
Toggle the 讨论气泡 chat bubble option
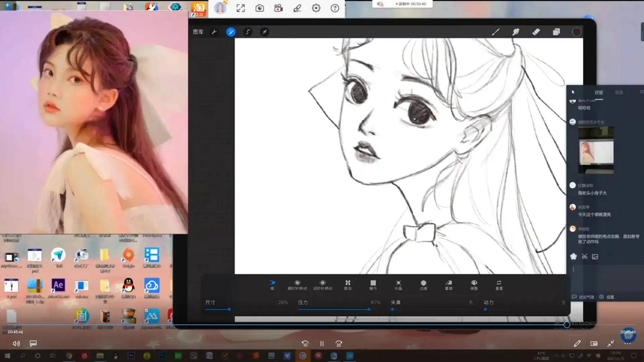point(583,297)
